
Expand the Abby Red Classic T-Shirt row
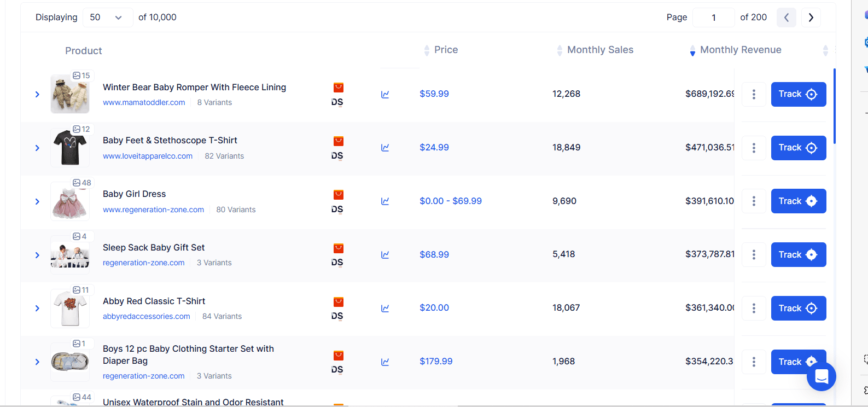(x=37, y=309)
